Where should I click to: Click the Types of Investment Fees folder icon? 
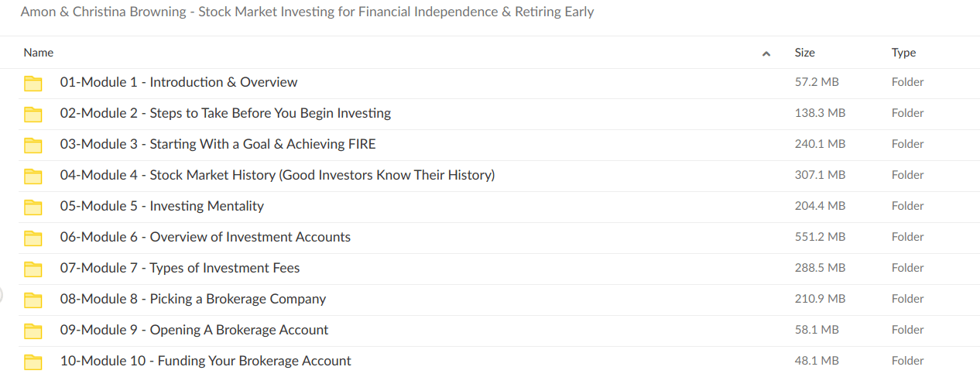pyautogui.click(x=33, y=269)
